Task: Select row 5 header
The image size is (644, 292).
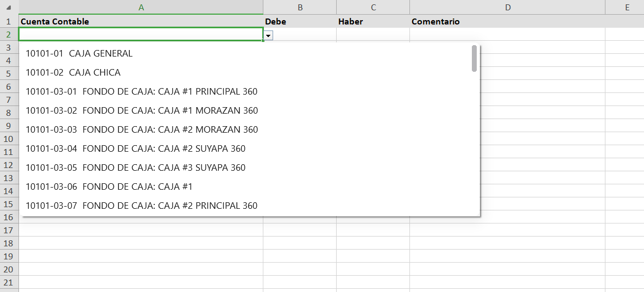Action: tap(9, 73)
